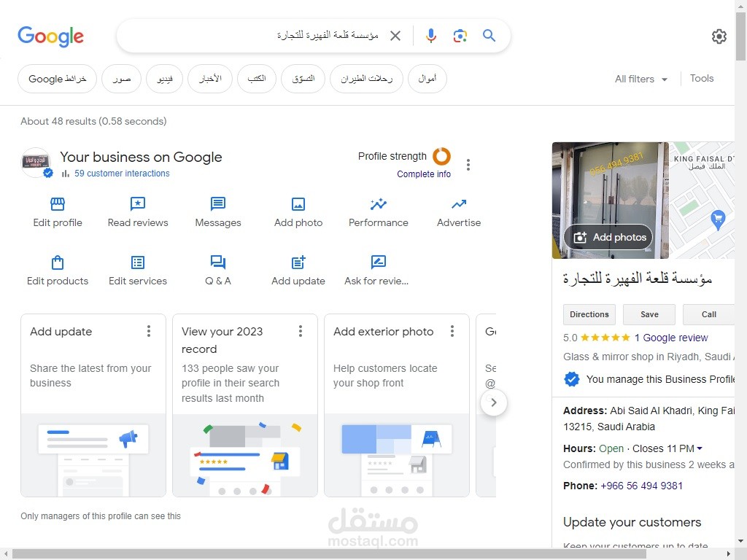Click the Complete info link
This screenshot has width=747, height=560.
pyautogui.click(x=424, y=174)
